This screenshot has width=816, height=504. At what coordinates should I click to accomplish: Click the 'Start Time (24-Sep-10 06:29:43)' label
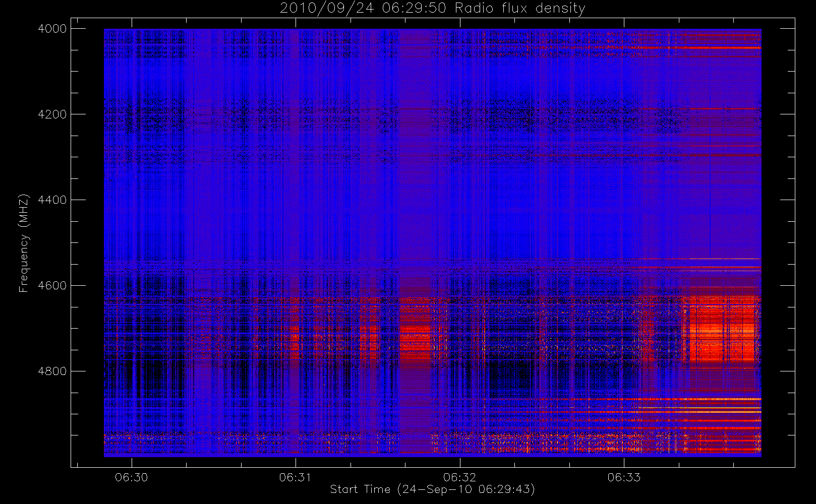433,489
